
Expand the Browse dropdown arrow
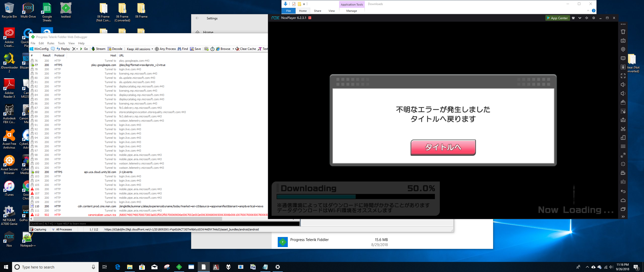(233, 49)
